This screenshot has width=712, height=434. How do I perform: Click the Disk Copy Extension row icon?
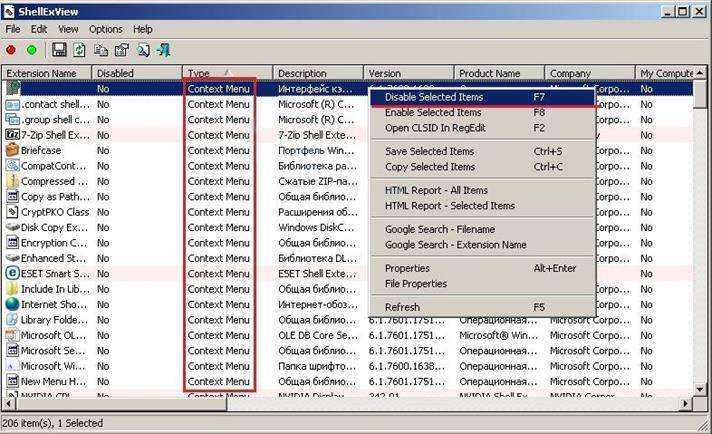click(x=13, y=227)
